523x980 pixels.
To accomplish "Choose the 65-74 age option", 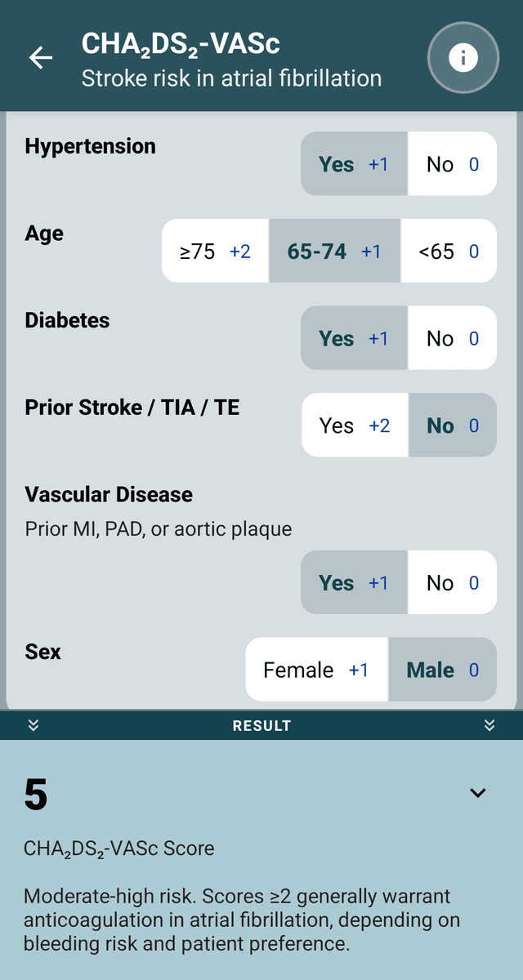I will point(334,251).
